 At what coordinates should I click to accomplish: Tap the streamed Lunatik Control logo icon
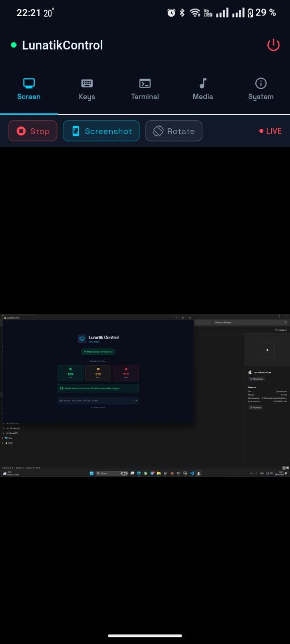(82, 339)
